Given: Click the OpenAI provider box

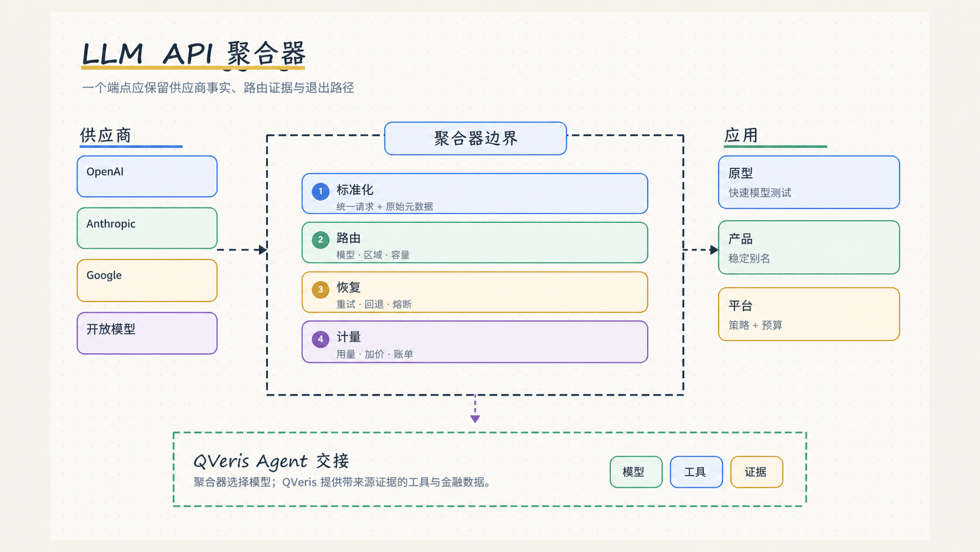Looking at the screenshot, I should pos(147,177).
